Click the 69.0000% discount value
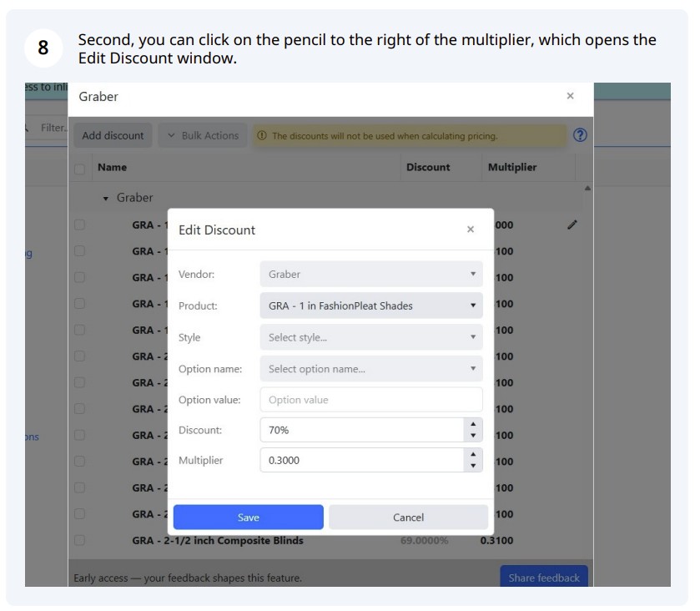This screenshot has width=700, height=611. pyautogui.click(x=424, y=540)
